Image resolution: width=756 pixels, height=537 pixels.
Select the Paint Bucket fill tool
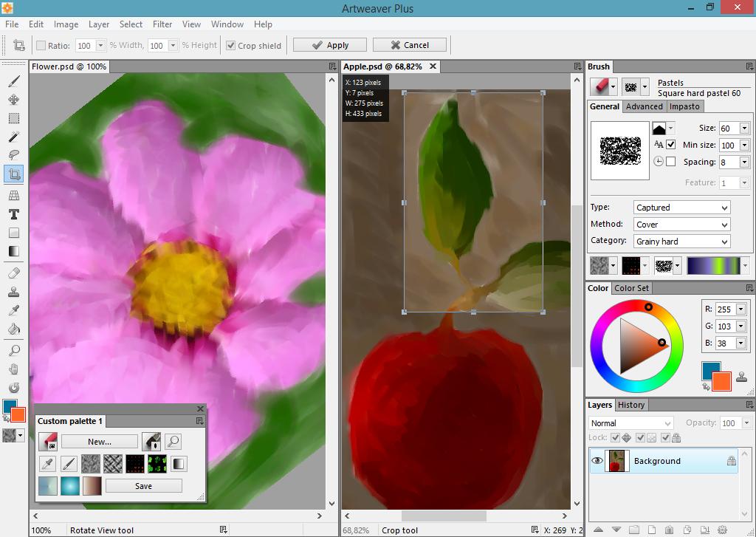pos(13,329)
